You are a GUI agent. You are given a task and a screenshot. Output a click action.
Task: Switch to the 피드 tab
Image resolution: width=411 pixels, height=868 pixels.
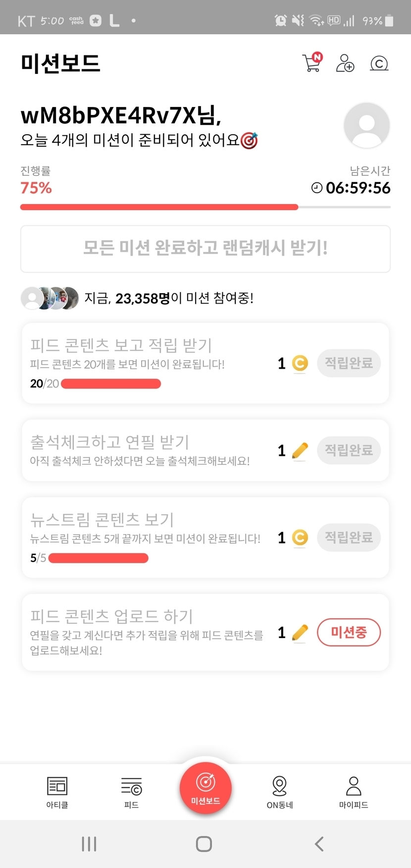click(x=131, y=792)
